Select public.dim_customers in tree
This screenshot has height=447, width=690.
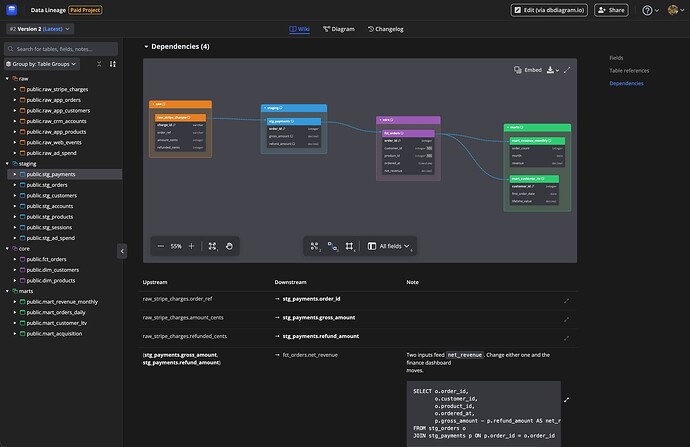coord(52,270)
